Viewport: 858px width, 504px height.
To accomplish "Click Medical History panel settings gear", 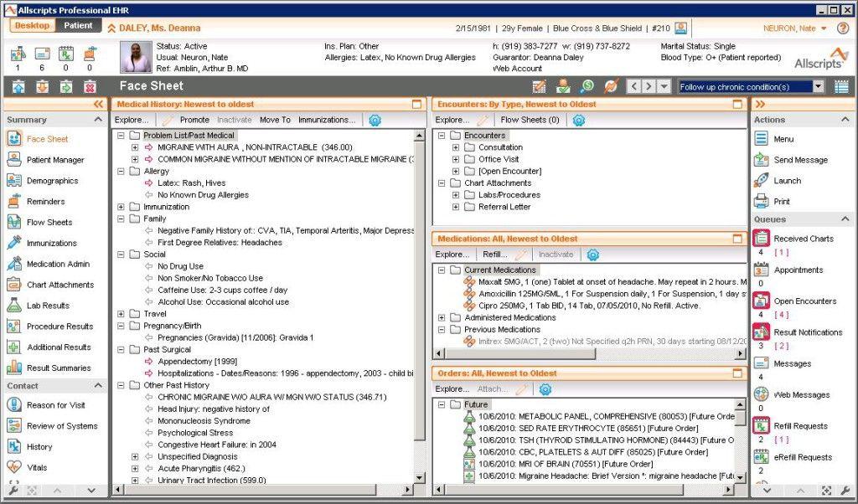I will pyautogui.click(x=375, y=120).
